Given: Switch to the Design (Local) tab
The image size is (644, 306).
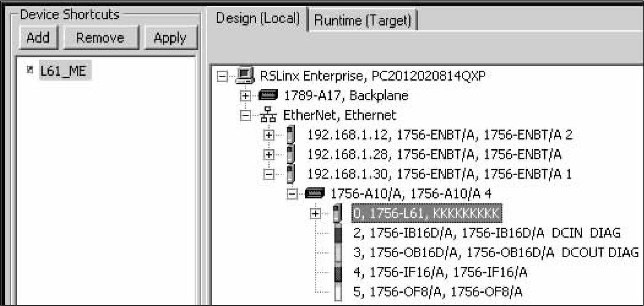Looking at the screenshot, I should click(258, 18).
